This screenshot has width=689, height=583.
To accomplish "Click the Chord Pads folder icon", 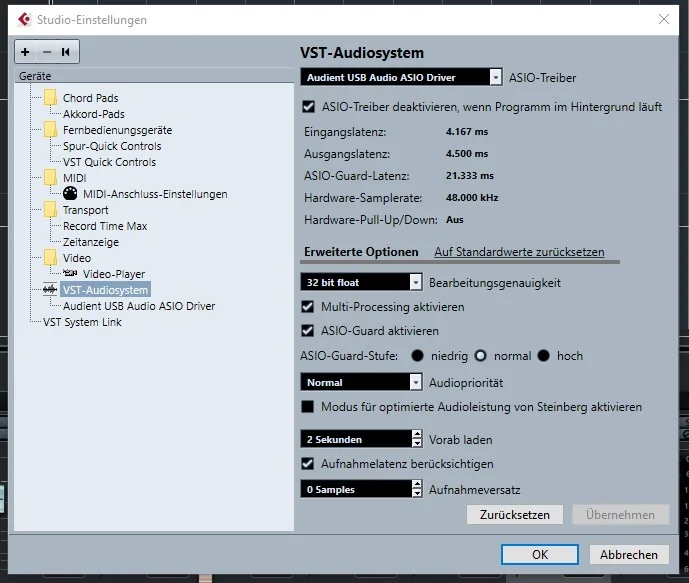I will (51, 98).
